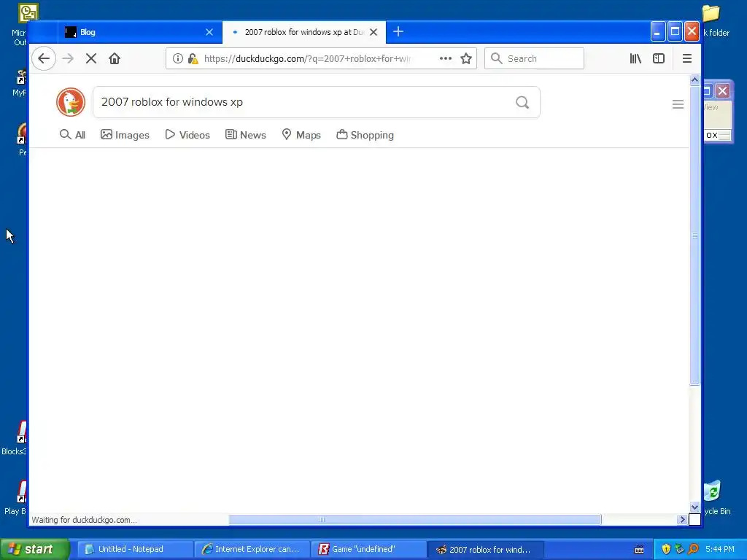Submit search with the DuckDuckGo magnifier icon

point(522,102)
